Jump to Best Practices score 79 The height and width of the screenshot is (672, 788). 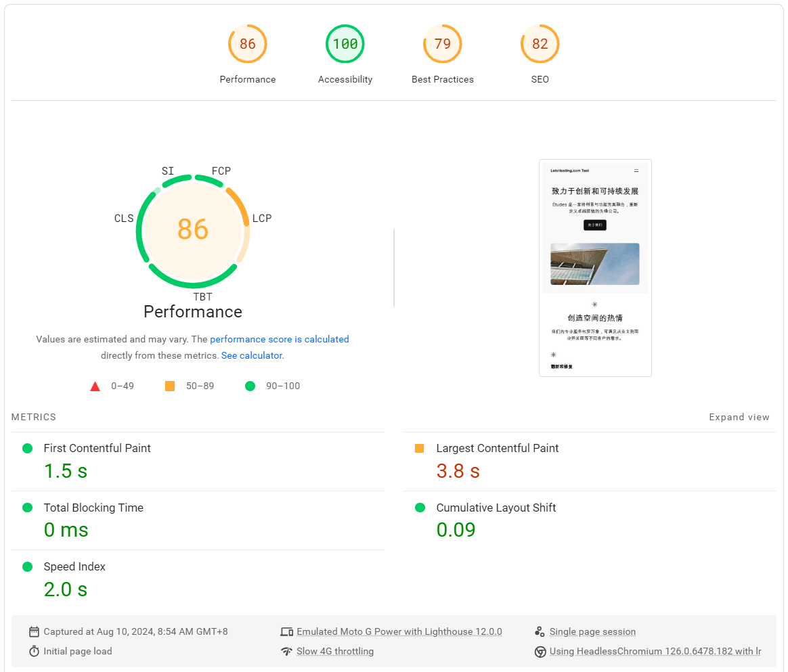point(442,44)
